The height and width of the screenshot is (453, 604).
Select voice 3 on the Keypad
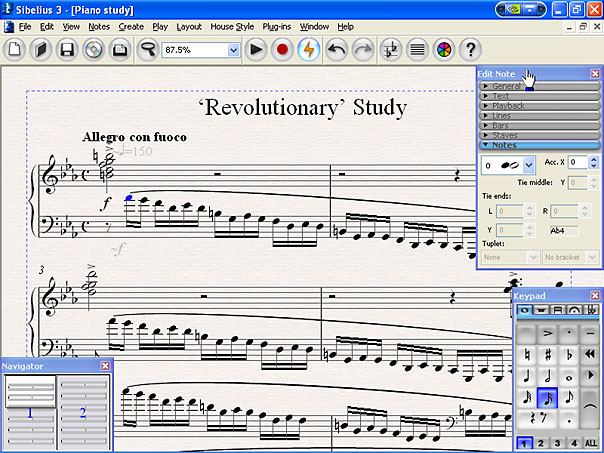(x=557, y=443)
